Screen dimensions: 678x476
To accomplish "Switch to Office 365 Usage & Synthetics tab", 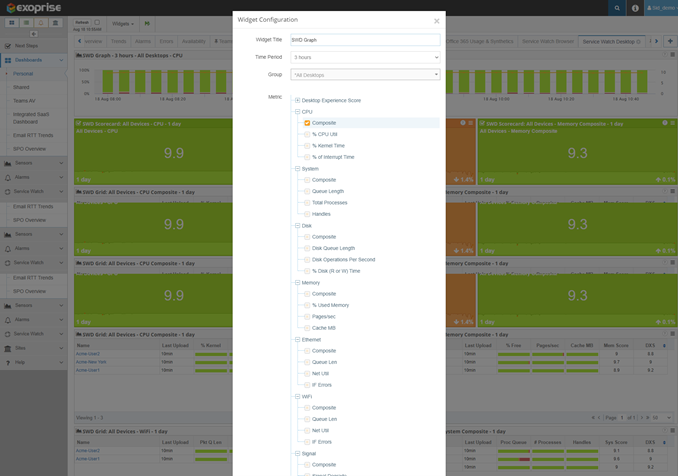I will point(479,42).
